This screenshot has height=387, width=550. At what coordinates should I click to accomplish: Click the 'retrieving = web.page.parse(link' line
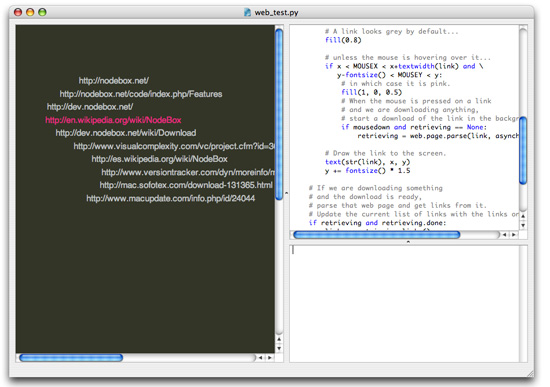click(x=437, y=136)
